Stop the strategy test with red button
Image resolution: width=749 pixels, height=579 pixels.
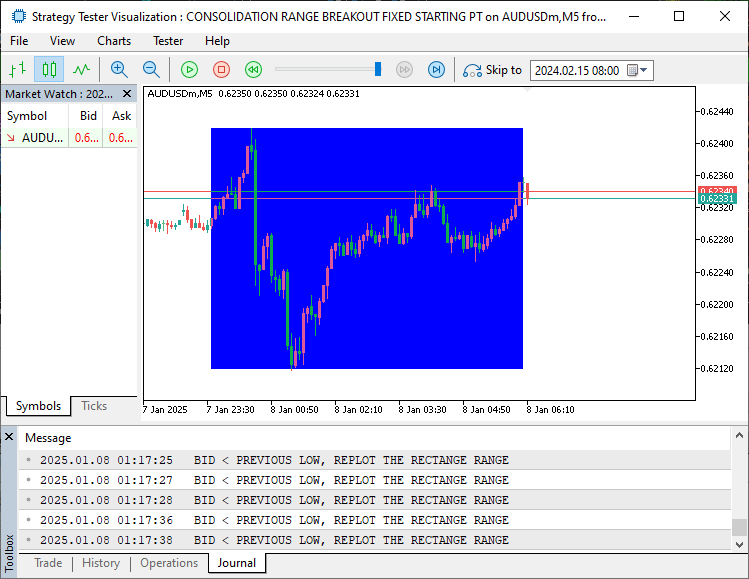click(x=222, y=70)
